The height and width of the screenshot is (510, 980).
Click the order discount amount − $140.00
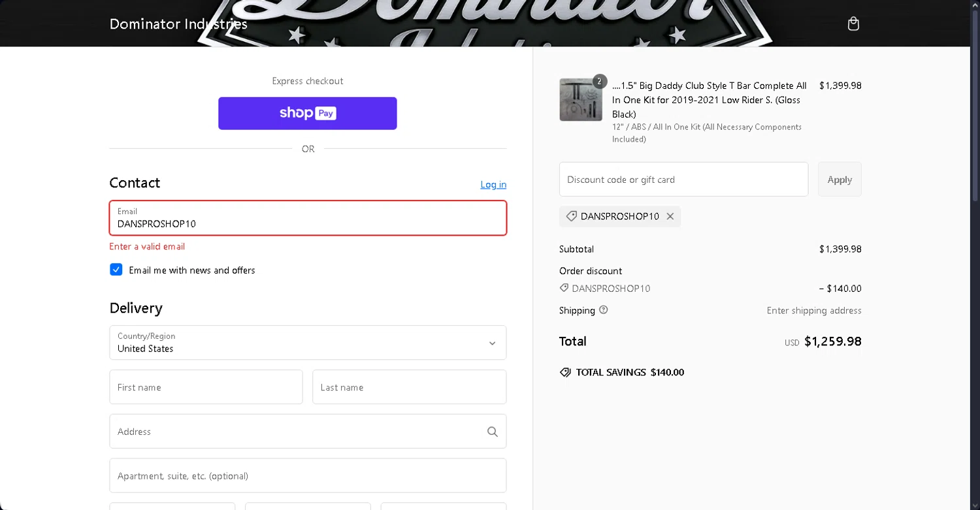(x=840, y=289)
